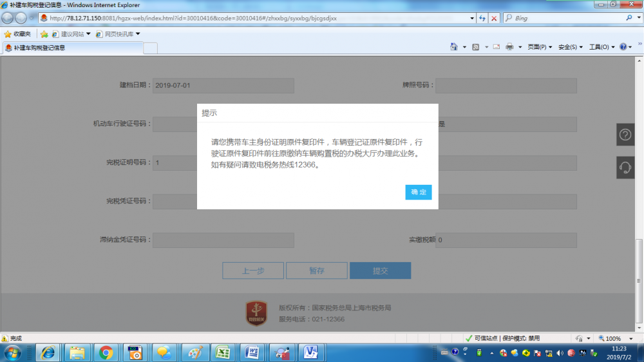Click the 上一步 previous step button
The width and height of the screenshot is (644, 362).
(253, 271)
